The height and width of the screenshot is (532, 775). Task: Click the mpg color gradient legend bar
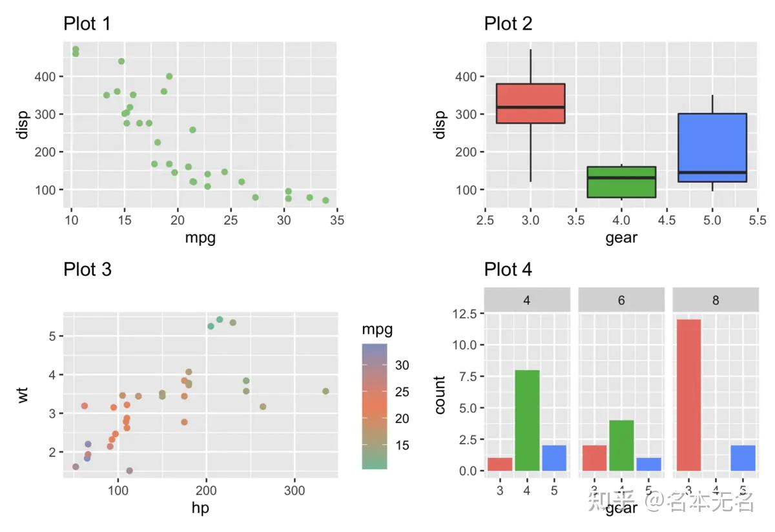point(375,405)
